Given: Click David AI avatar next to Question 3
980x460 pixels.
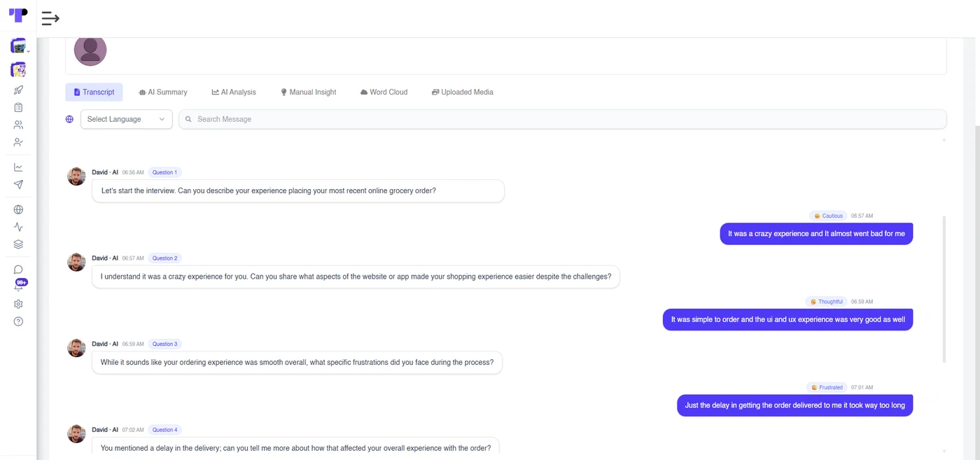Looking at the screenshot, I should click(76, 348).
